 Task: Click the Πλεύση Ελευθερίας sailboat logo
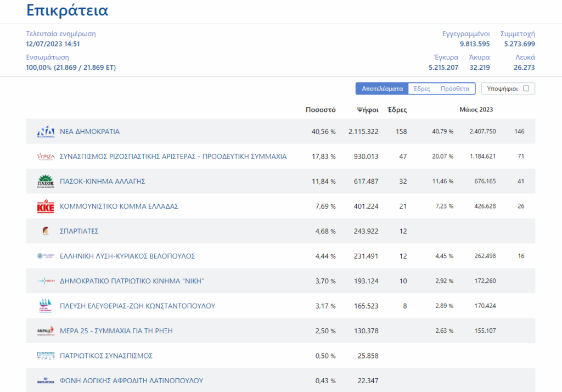(x=45, y=306)
